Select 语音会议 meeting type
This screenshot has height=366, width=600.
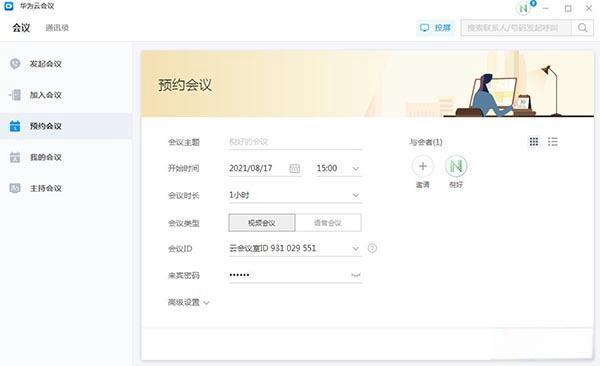(x=328, y=223)
